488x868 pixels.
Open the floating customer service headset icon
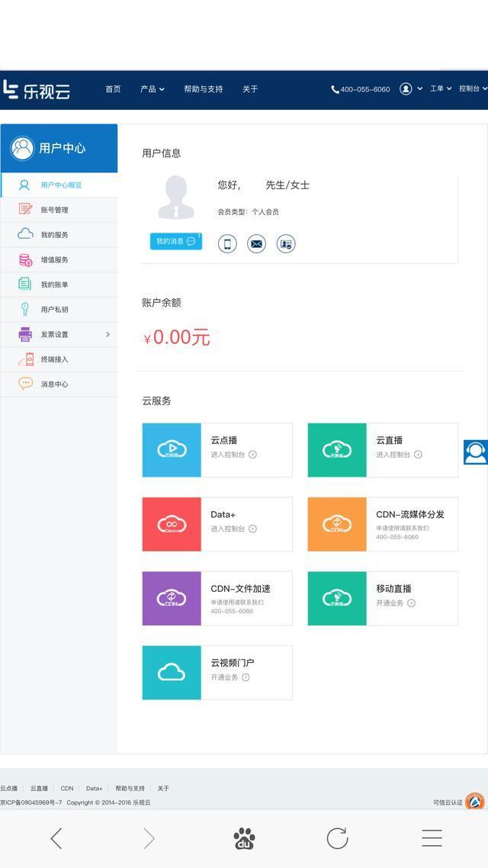[476, 452]
